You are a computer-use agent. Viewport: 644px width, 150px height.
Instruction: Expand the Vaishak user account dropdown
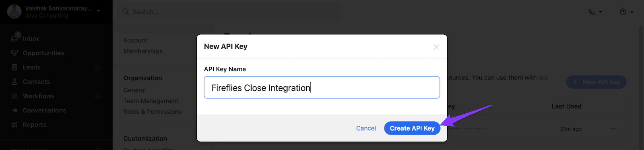click(x=99, y=11)
